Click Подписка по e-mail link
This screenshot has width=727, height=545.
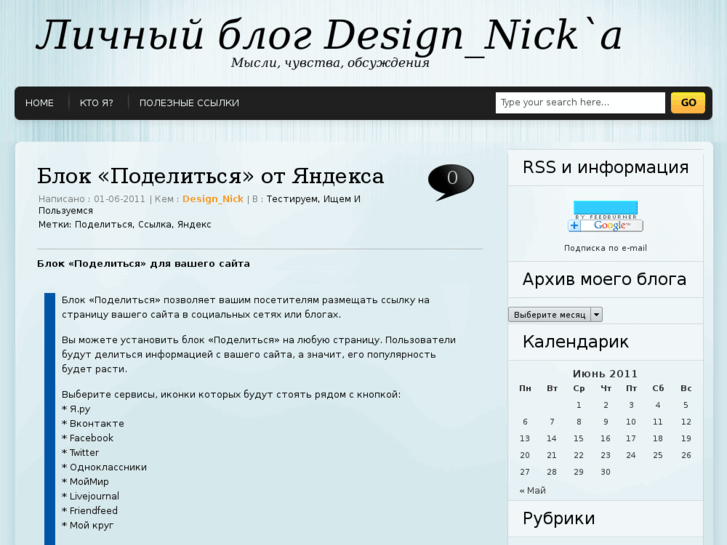pyautogui.click(x=606, y=248)
